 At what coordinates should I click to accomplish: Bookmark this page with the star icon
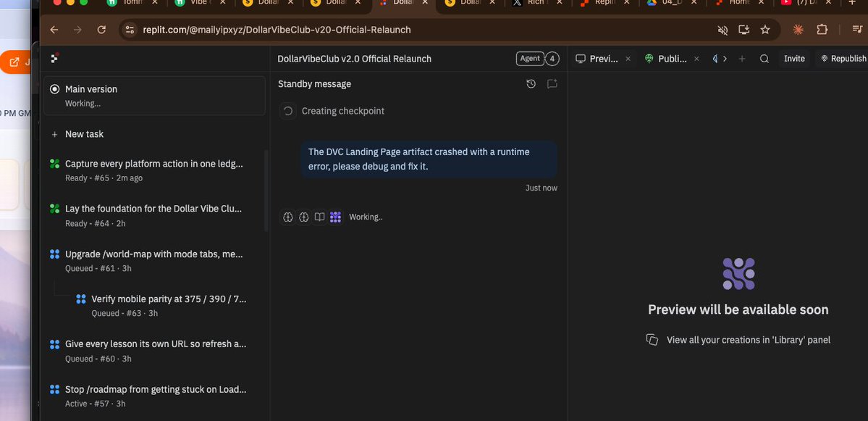click(765, 30)
